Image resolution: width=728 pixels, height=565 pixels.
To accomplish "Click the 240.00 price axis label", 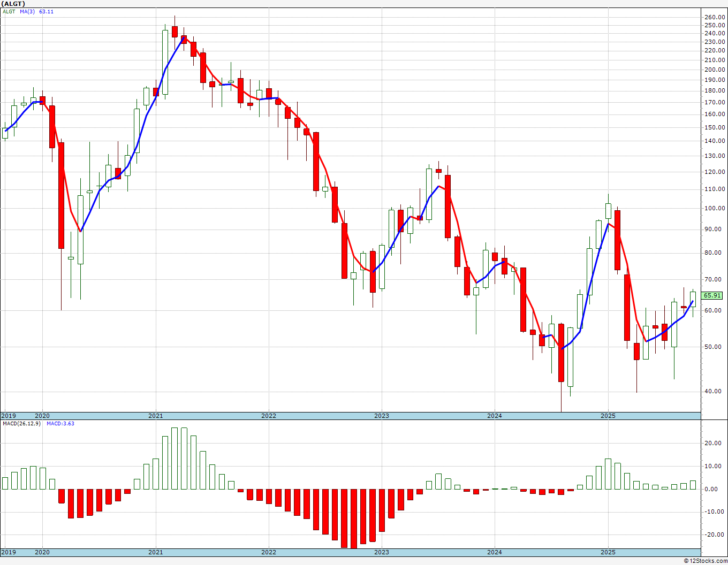I will [715, 33].
